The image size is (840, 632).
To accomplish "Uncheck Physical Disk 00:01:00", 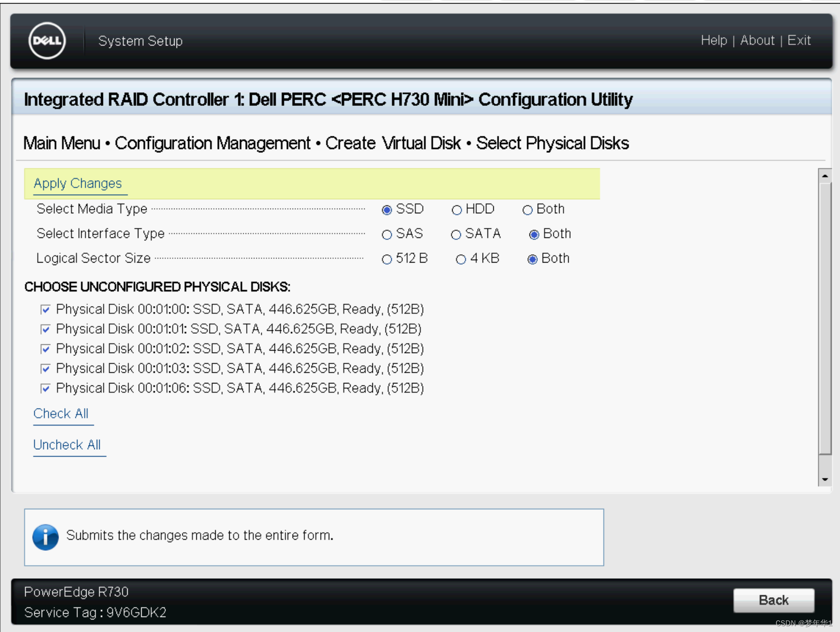I will click(x=45, y=309).
